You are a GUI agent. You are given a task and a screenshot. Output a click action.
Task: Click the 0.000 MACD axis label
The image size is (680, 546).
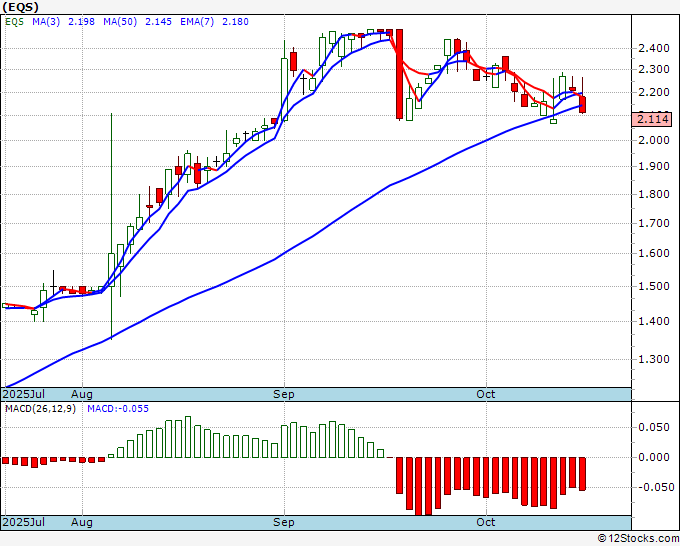click(654, 457)
